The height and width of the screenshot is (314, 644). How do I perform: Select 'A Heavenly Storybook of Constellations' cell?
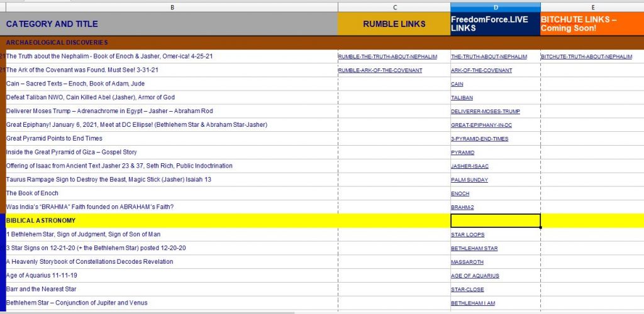(172, 261)
